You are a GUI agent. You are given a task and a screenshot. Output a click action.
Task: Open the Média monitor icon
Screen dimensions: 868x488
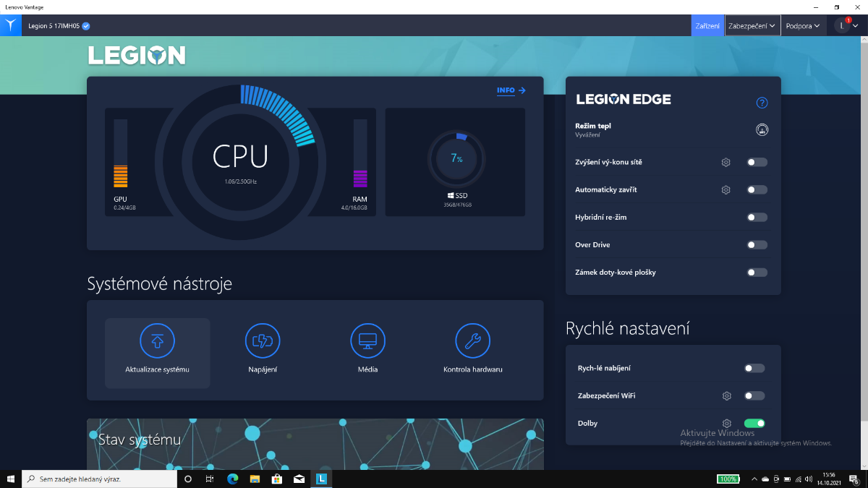367,341
